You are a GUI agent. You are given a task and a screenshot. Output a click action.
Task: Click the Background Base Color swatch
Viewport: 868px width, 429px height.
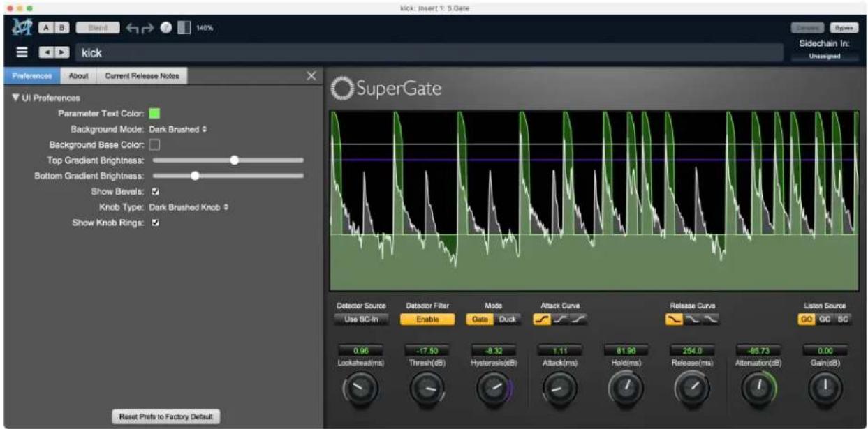[x=154, y=145]
